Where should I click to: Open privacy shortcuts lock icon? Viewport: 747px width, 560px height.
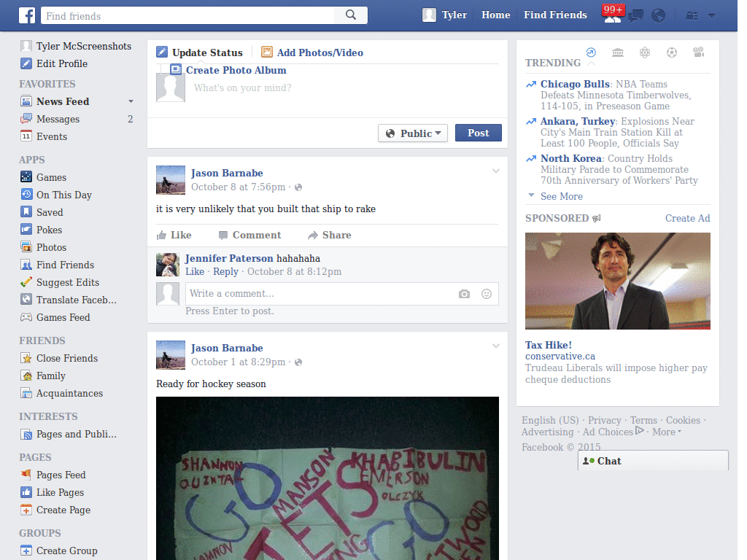[692, 16]
